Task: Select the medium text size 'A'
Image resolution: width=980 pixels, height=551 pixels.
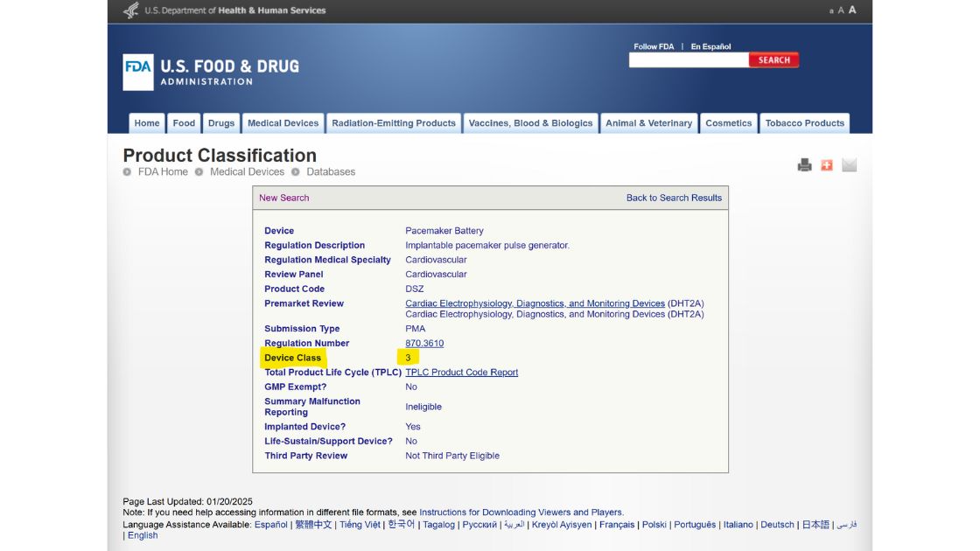Action: [841, 10]
